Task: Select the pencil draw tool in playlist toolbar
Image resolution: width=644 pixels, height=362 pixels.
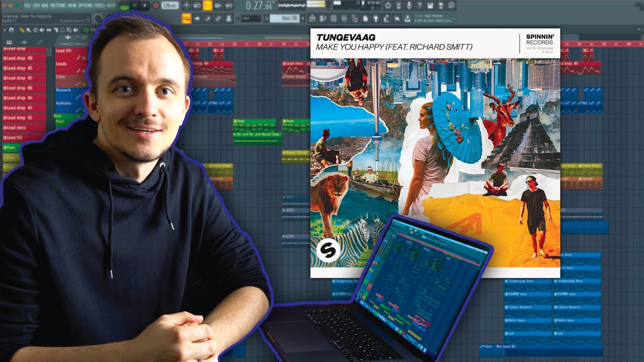Action: click(22, 30)
